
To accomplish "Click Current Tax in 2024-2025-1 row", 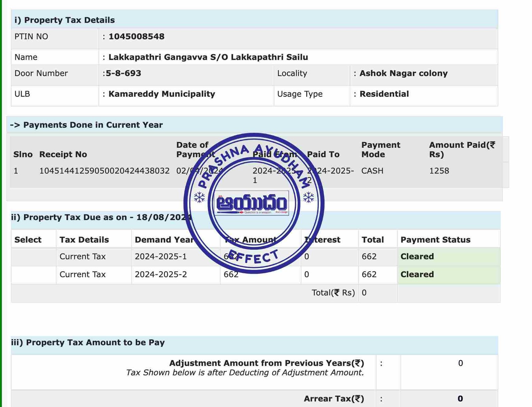I will coord(82,256).
